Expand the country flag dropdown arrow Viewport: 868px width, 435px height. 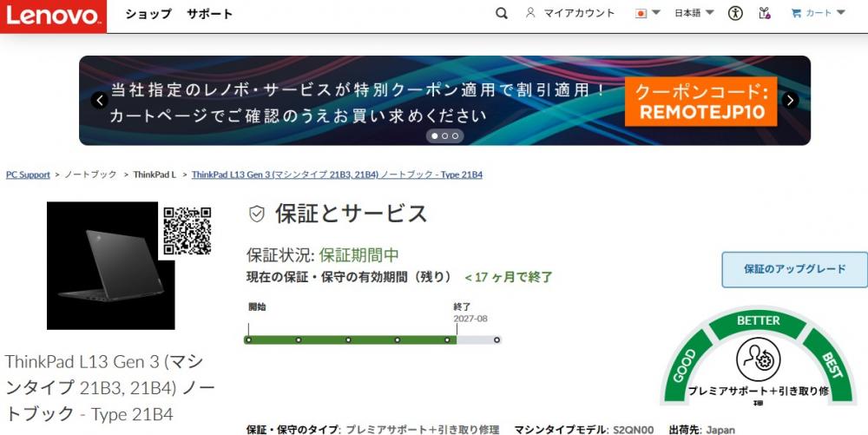(656, 13)
